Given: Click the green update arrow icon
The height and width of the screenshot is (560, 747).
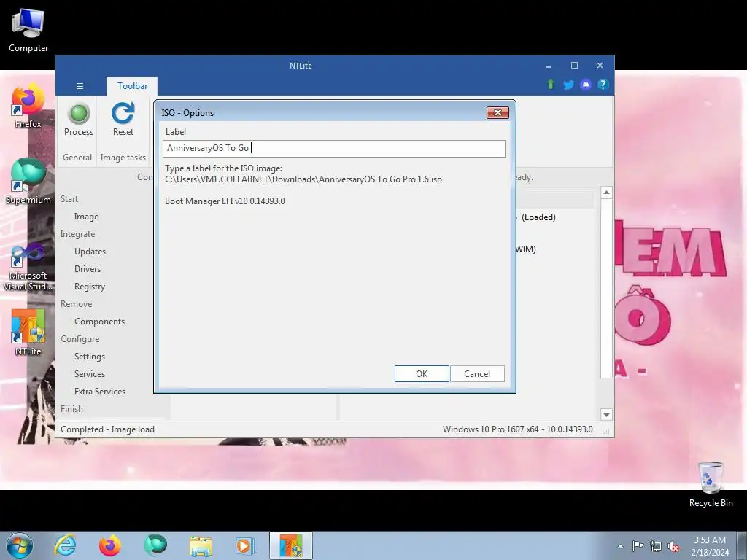Looking at the screenshot, I should (x=551, y=85).
